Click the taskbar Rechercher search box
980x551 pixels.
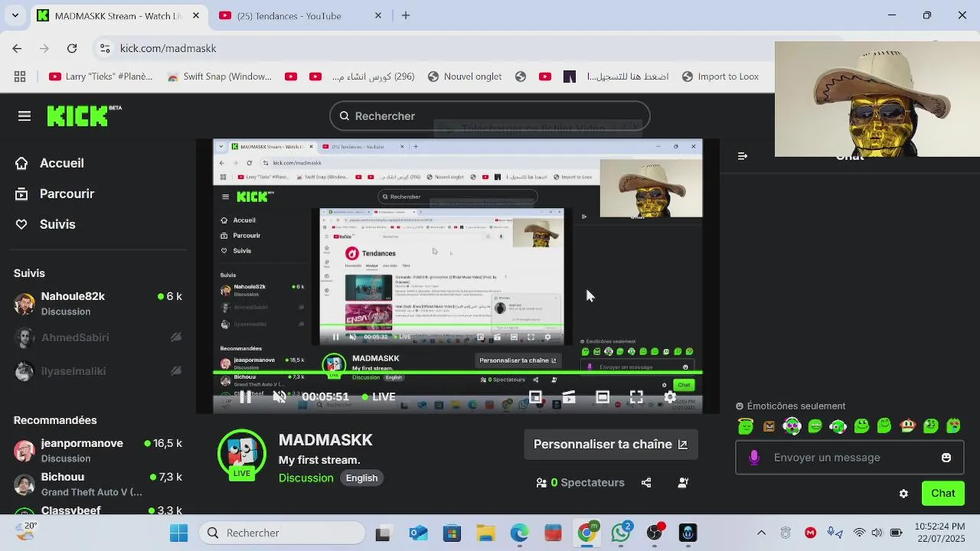pyautogui.click(x=282, y=533)
